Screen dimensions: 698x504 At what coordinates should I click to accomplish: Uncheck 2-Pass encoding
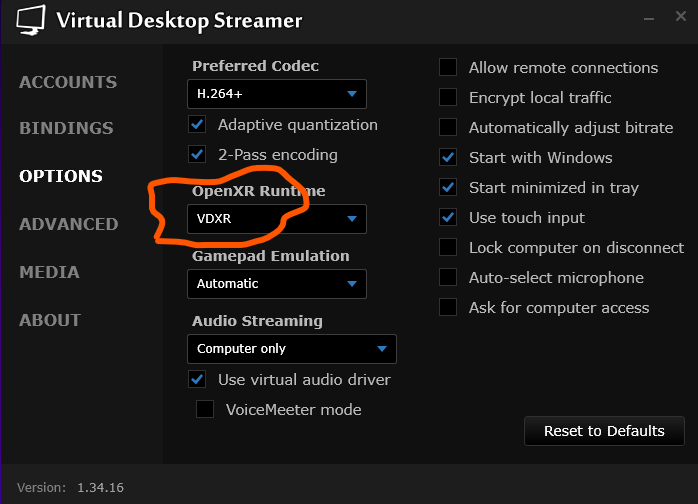pos(197,155)
